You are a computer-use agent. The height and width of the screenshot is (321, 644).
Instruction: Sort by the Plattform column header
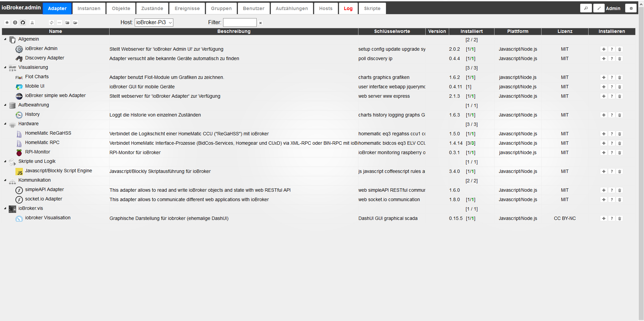click(x=518, y=31)
